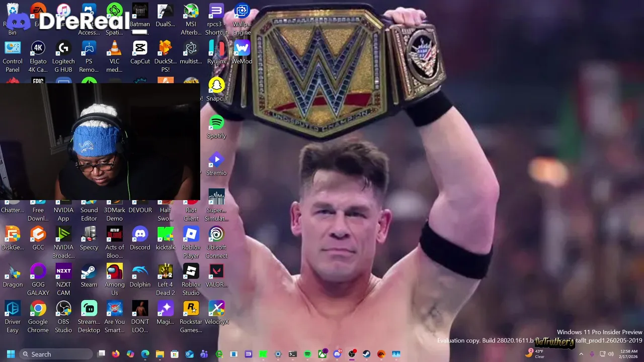This screenshot has height=362, width=644.
Task: Open Xbox app taskbar icon
Action: click(x=322, y=354)
